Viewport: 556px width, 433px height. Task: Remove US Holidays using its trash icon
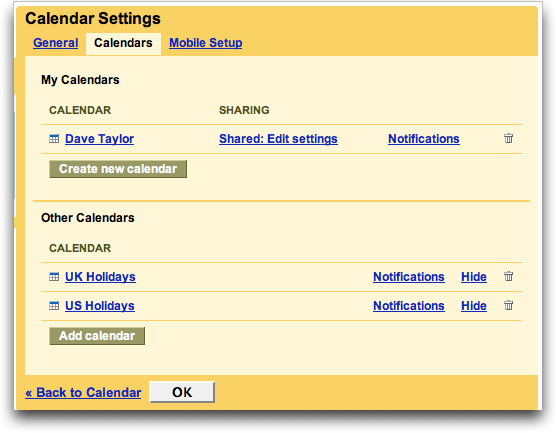(x=508, y=305)
